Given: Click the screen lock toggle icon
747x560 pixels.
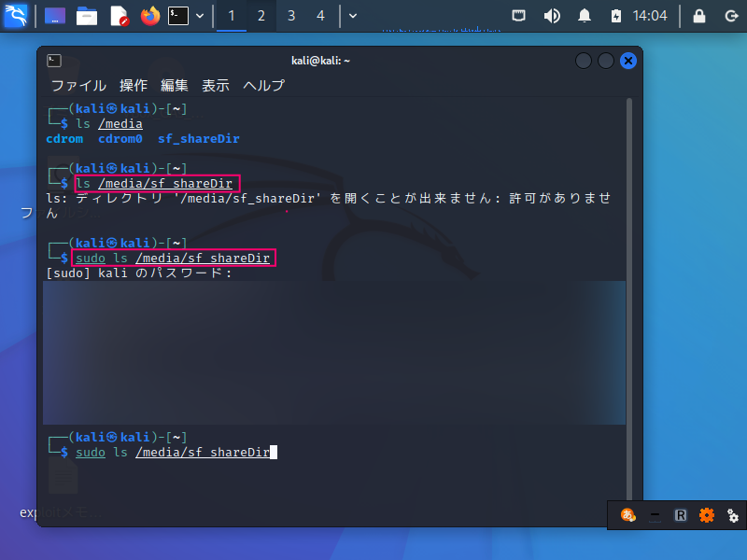Looking at the screenshot, I should click(698, 16).
